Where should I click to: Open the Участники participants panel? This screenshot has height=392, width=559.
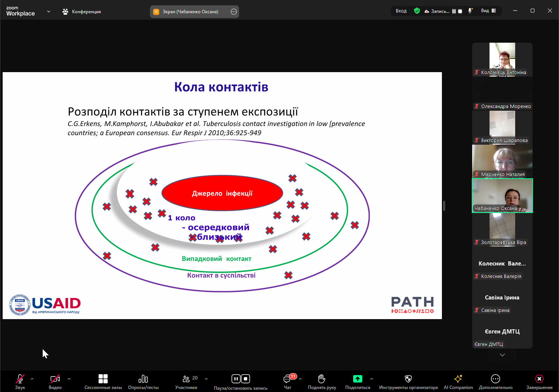pyautogui.click(x=186, y=379)
